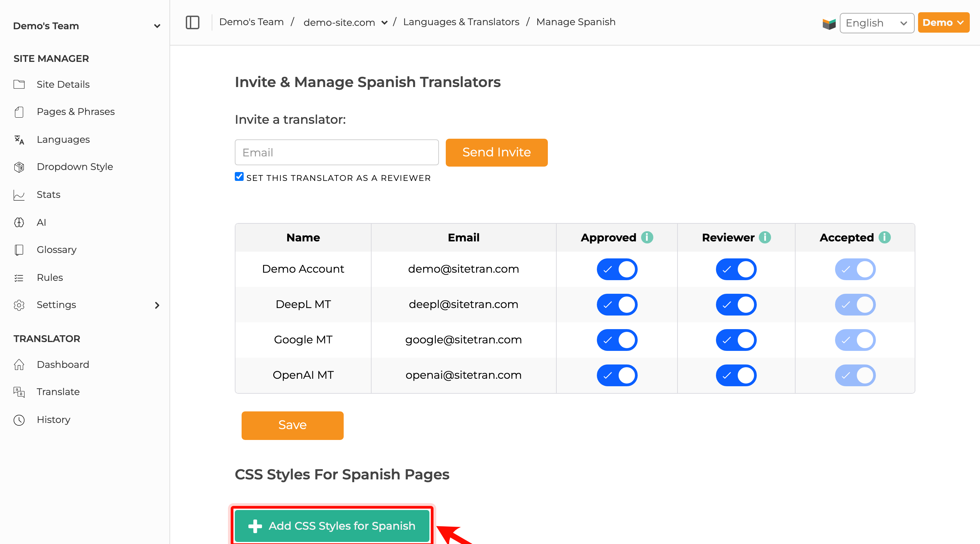
Task: Click the colorful logo next to English
Action: (829, 23)
